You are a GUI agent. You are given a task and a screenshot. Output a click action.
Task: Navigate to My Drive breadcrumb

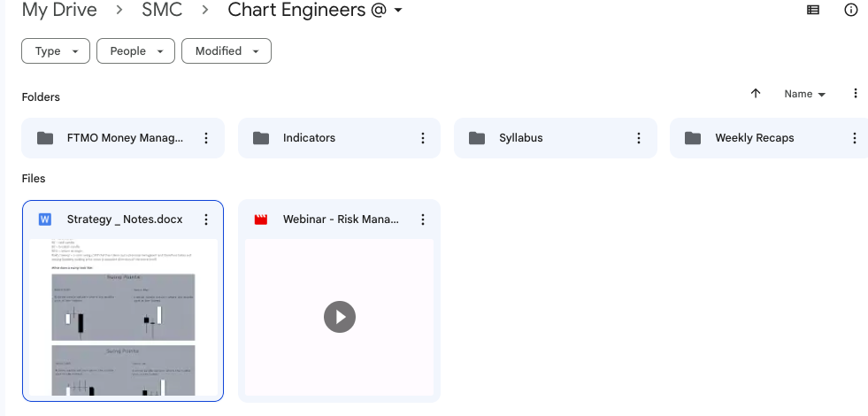58,11
